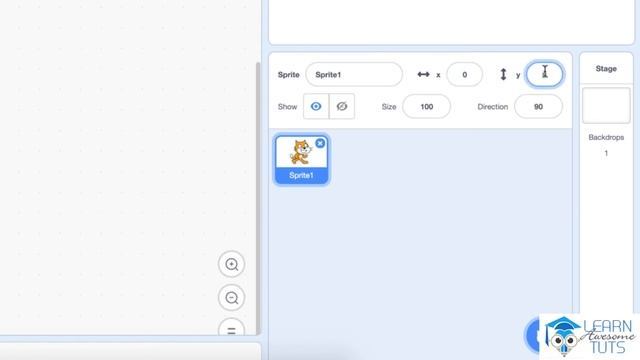
Task: Click the workspace vertical scrollbar
Action: [258, 198]
